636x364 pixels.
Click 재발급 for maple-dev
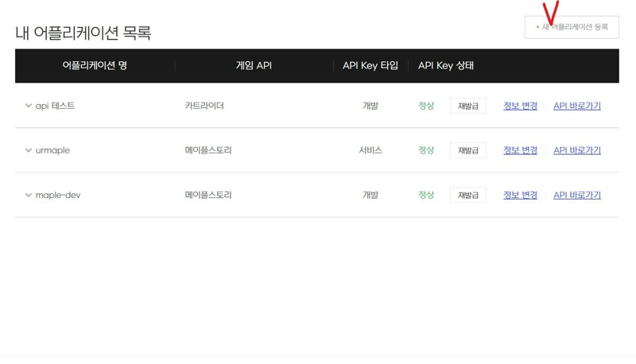468,195
